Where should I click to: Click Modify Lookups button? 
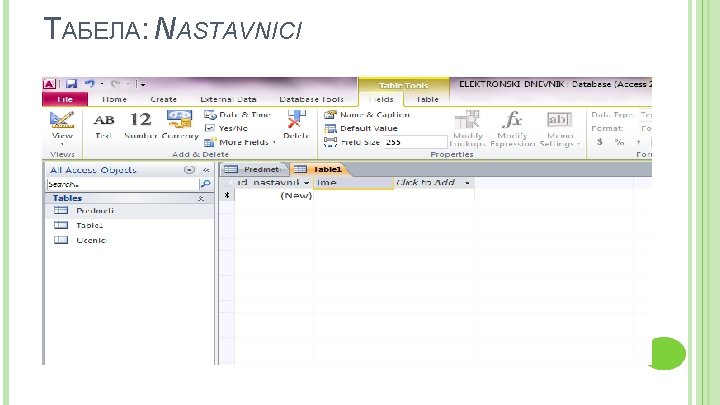tap(467, 129)
